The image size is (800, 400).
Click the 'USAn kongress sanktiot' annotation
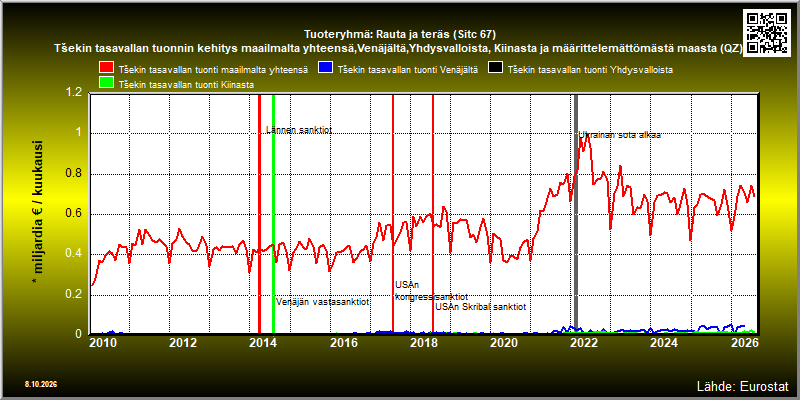431,291
